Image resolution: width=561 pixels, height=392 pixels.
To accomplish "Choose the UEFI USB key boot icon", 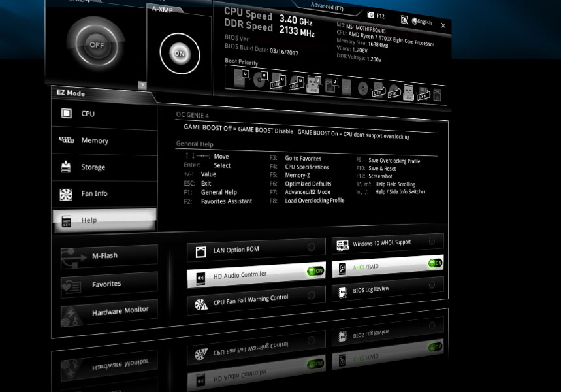I will click(x=313, y=84).
